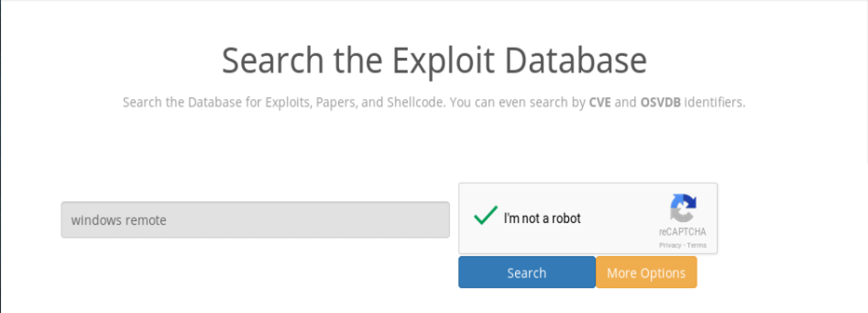Screen dimensions: 868x313
Task: Click the word Shellcode in the description
Action: pyautogui.click(x=415, y=102)
